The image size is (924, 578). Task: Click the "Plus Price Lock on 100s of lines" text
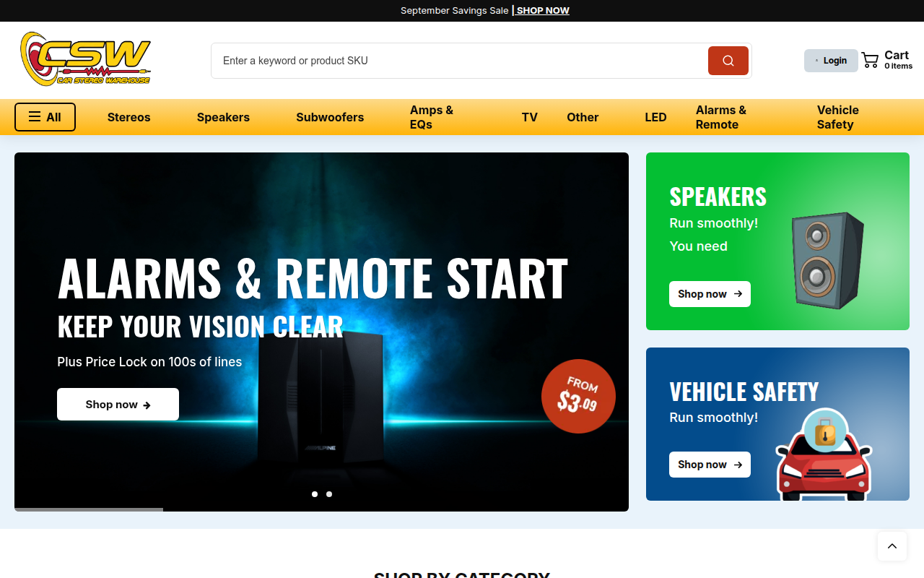(149, 362)
